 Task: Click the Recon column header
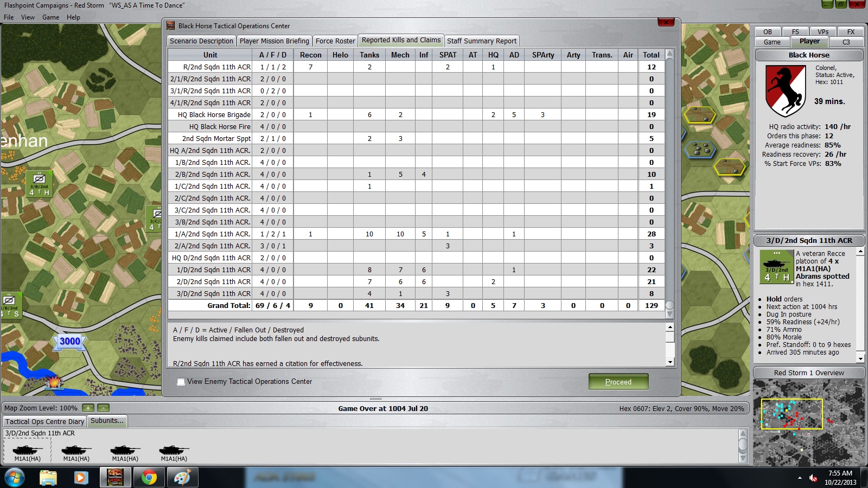311,55
